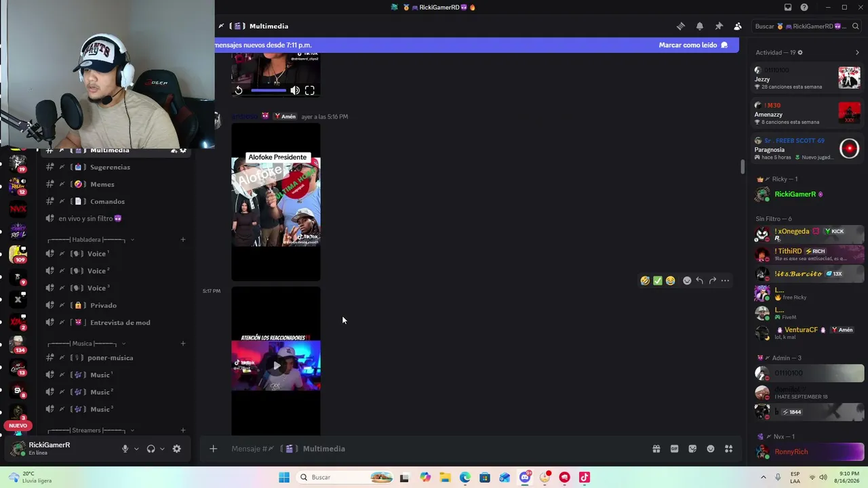This screenshot has width=868, height=488.
Task: Replay the top video clip
Action: (x=239, y=90)
